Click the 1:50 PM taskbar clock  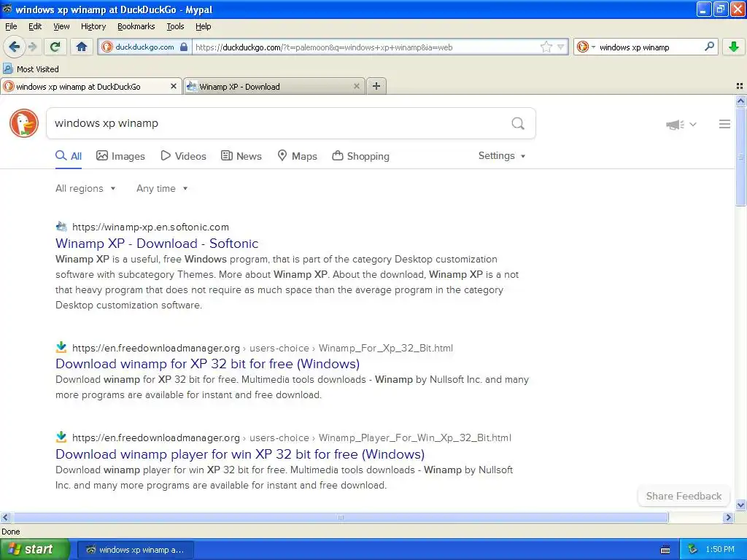pyautogui.click(x=720, y=549)
